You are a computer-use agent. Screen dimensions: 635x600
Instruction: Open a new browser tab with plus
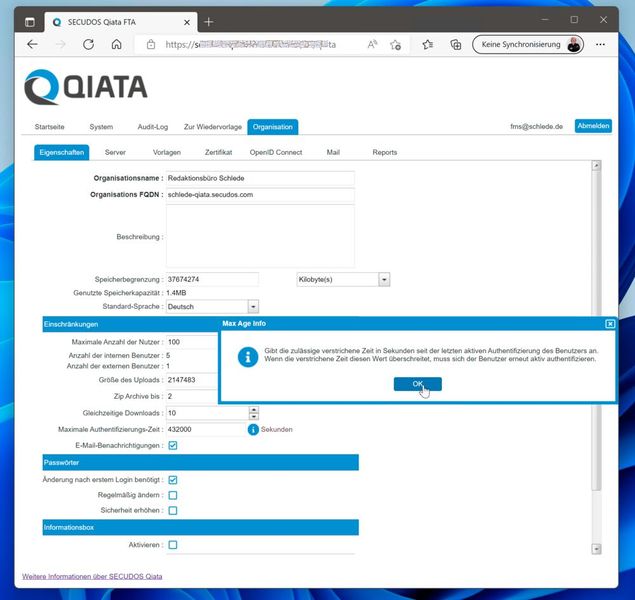[209, 22]
